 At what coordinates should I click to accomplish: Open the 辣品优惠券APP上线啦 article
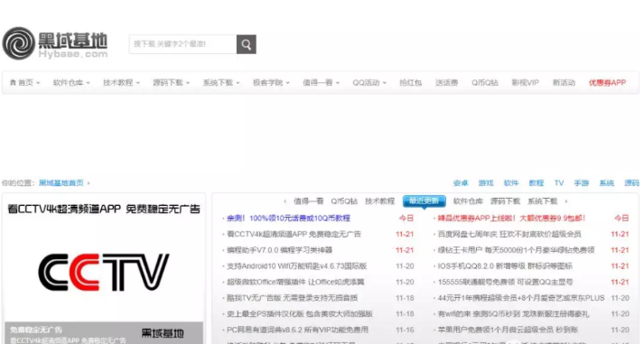511,218
